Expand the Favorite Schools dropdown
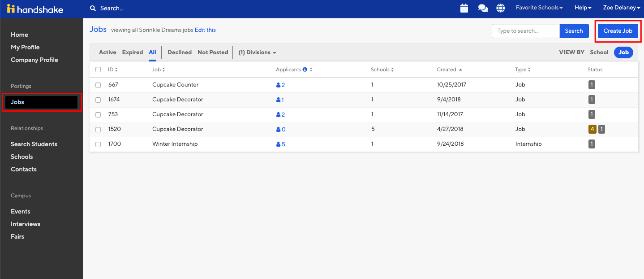 pos(539,8)
